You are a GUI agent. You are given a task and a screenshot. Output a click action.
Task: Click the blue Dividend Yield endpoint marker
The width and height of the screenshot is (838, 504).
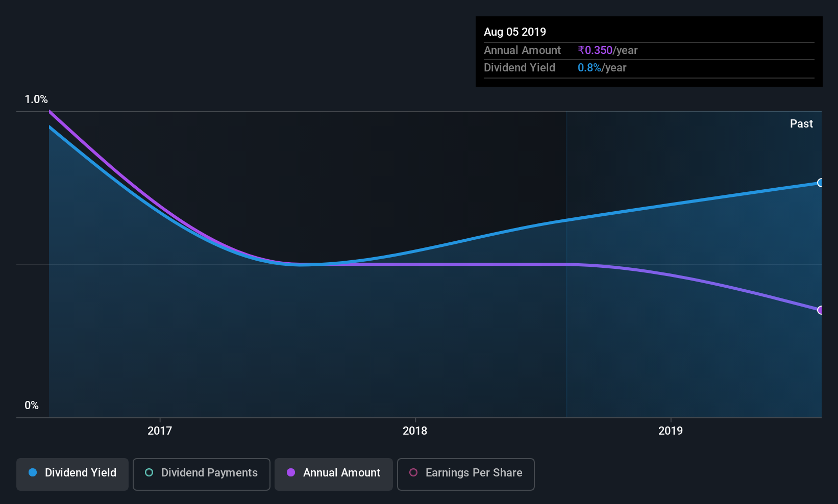tap(820, 183)
